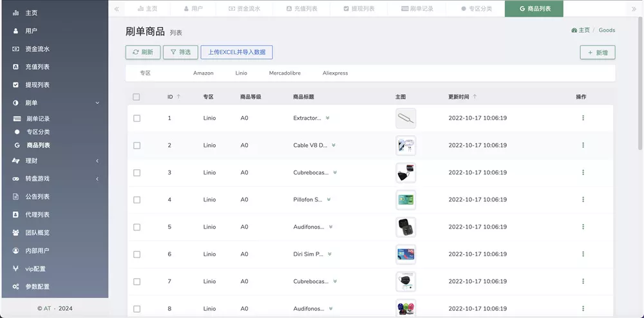Switch to the 专区分类 tab

tap(476, 9)
